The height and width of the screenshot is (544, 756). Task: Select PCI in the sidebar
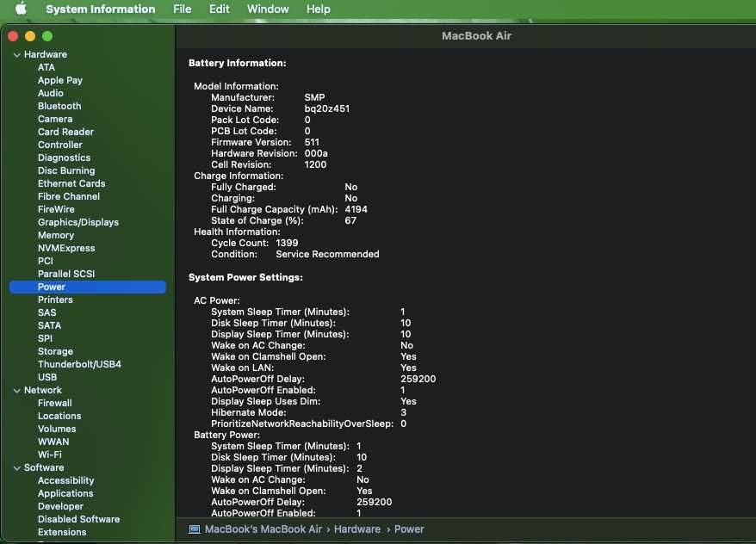pyautogui.click(x=46, y=261)
